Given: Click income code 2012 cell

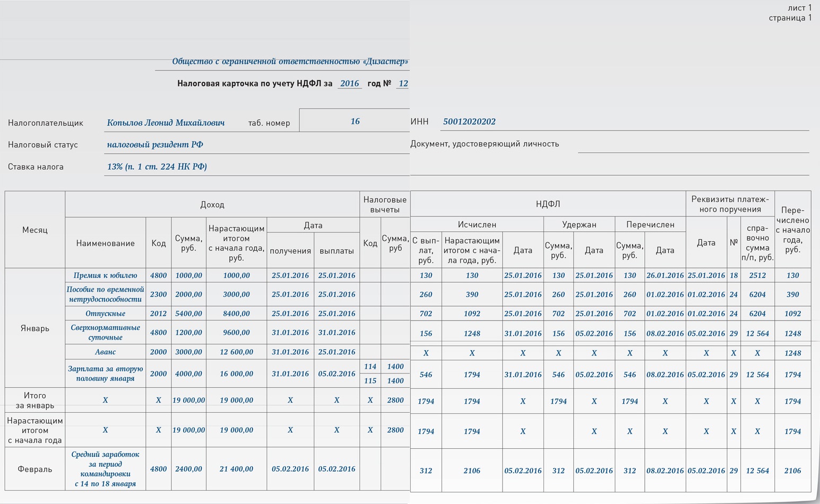Looking at the screenshot, I should [158, 314].
